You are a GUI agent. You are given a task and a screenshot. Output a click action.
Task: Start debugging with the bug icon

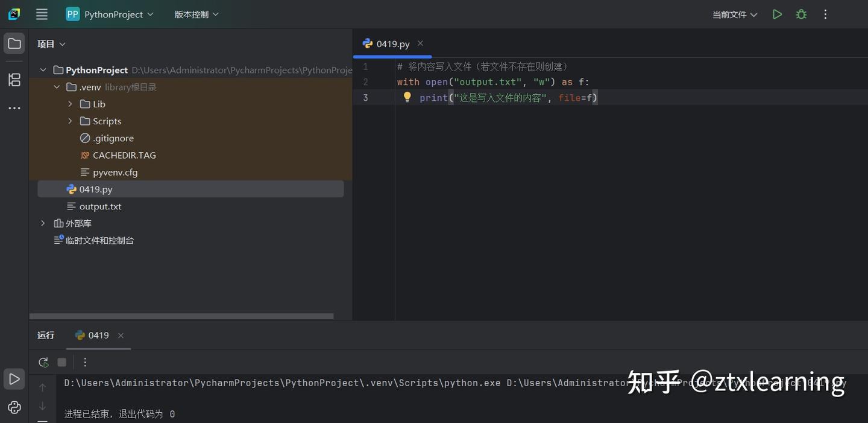pos(801,13)
